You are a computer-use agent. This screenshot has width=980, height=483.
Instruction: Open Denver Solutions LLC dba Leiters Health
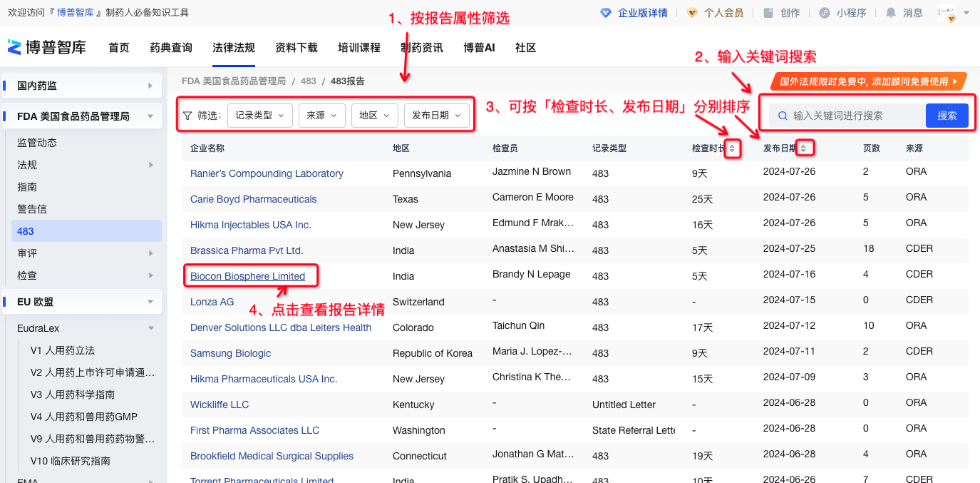coord(281,327)
